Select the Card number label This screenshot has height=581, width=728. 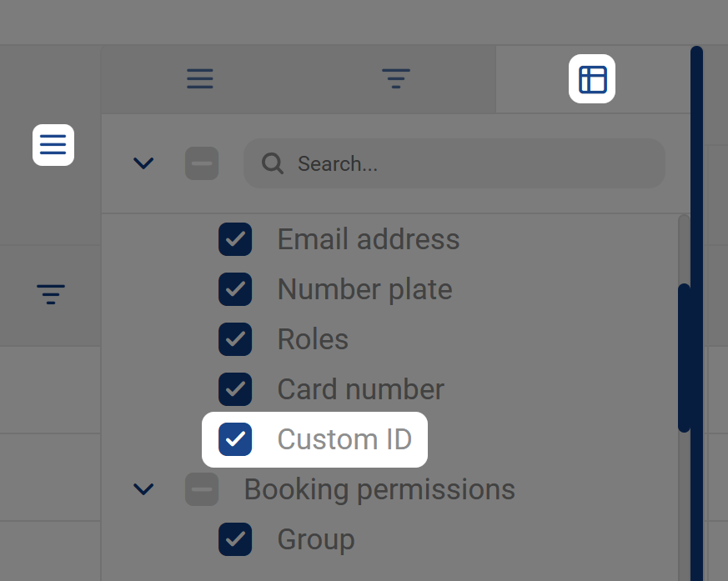coord(361,389)
